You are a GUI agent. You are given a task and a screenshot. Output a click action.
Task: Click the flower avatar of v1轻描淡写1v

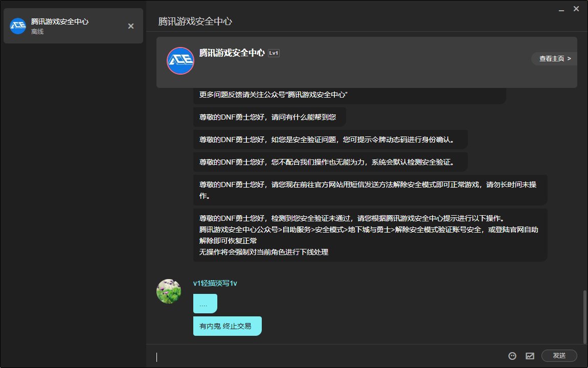coord(169,291)
